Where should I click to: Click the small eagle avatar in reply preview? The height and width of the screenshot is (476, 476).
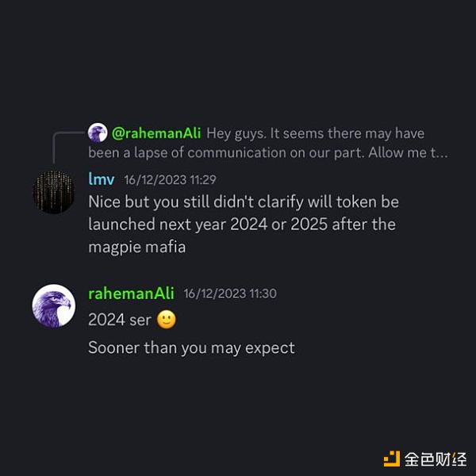[98, 132]
